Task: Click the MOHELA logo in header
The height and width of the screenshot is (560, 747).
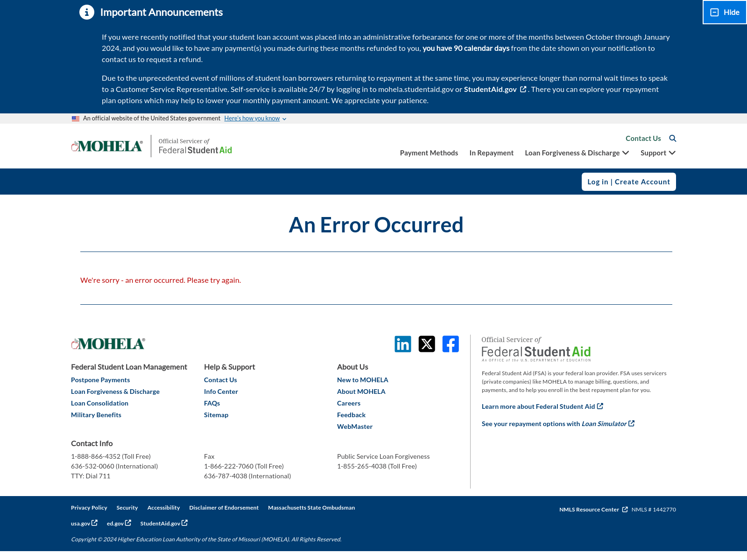Action: 107,146
